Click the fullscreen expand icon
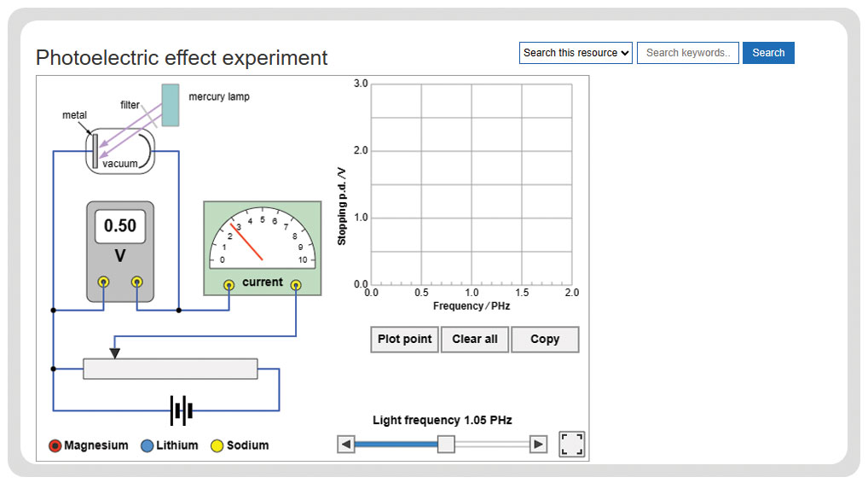Viewport: 868px width, 483px height. [572, 445]
